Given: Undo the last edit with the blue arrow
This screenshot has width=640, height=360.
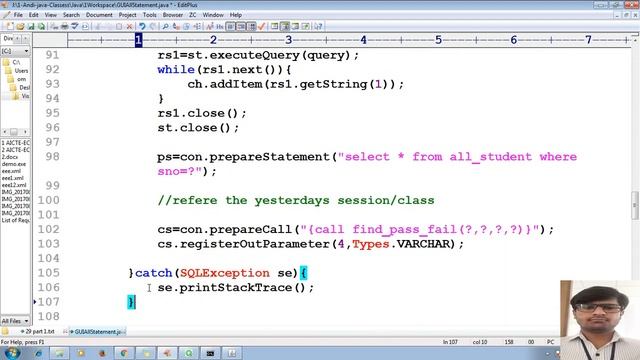Looking at the screenshot, I should click(142, 27).
